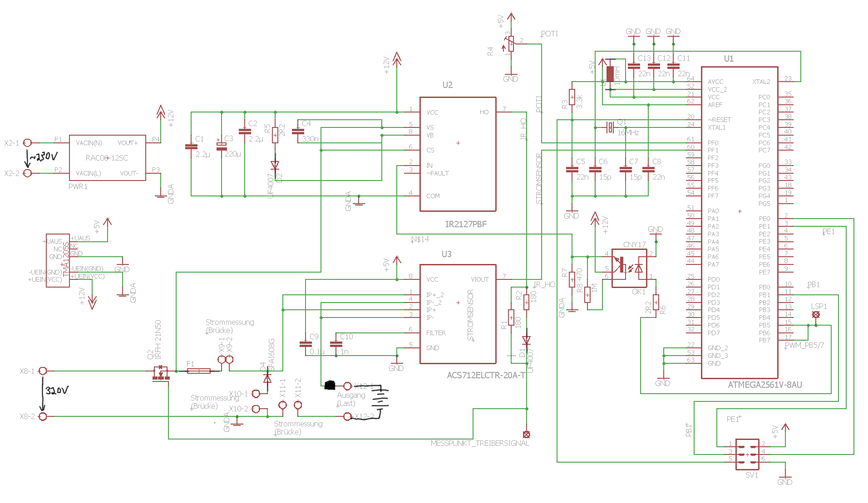The image size is (868, 503).
Task: Click the PWR1 RAC06-12SC module box
Action: (107, 158)
